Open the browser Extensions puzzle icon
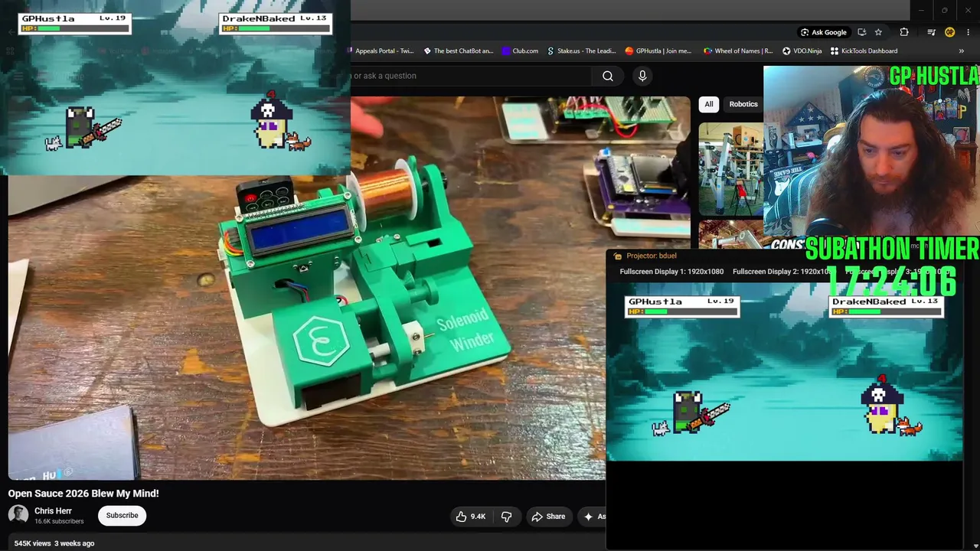Screen dimensions: 980x551 click(904, 32)
